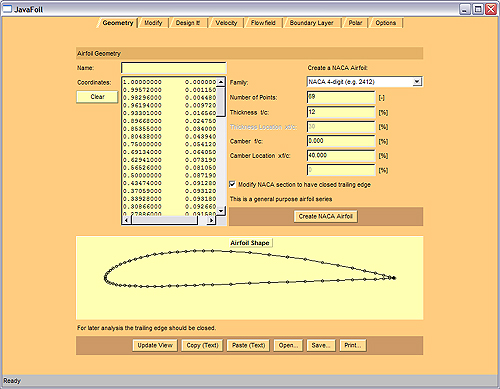Viewport: 500px width, 389px height.
Task: Click Paste (Text) button
Action: click(248, 345)
